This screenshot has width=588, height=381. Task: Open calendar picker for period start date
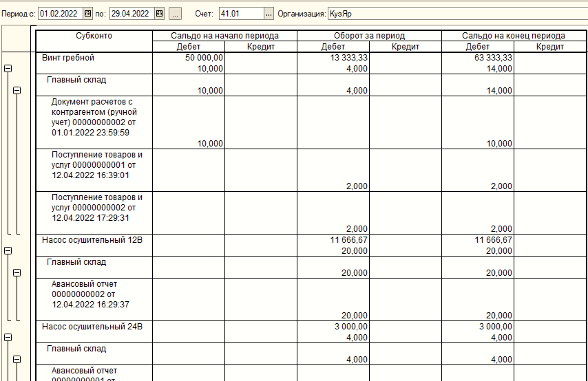(x=87, y=14)
